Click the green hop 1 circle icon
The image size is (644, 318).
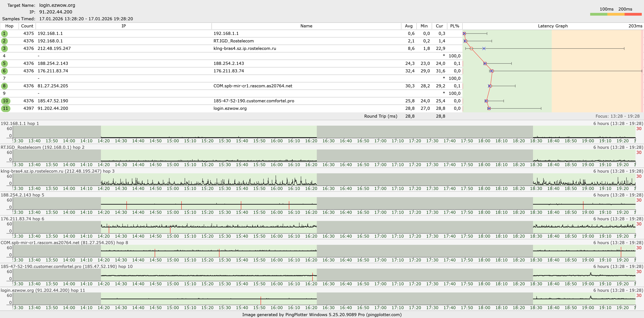click(x=4, y=34)
